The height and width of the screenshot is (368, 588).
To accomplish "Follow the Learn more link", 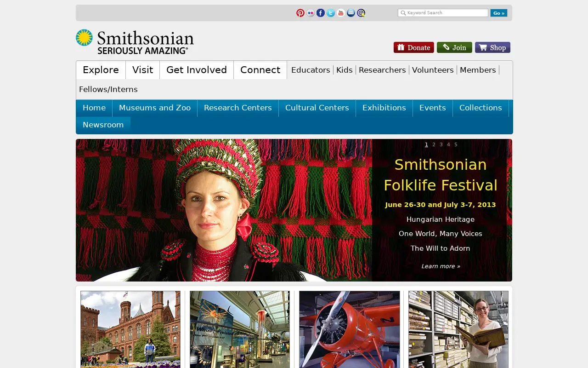I will click(x=441, y=266).
